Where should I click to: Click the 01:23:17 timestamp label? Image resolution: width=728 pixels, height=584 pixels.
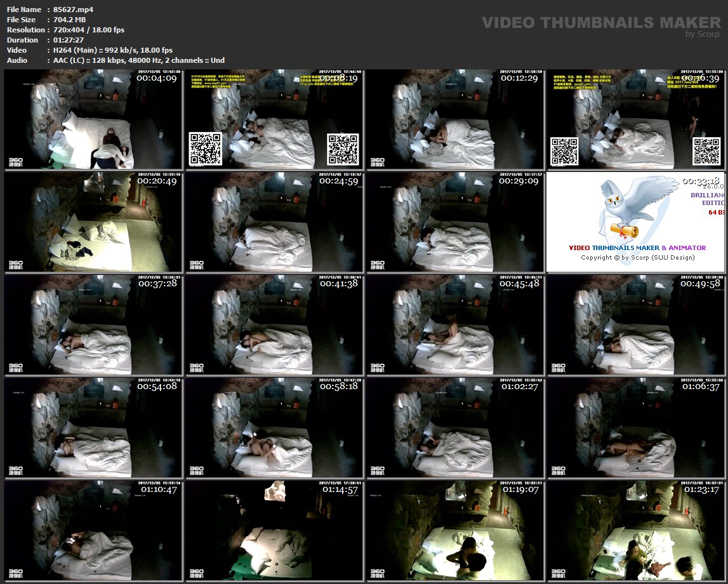(x=701, y=489)
